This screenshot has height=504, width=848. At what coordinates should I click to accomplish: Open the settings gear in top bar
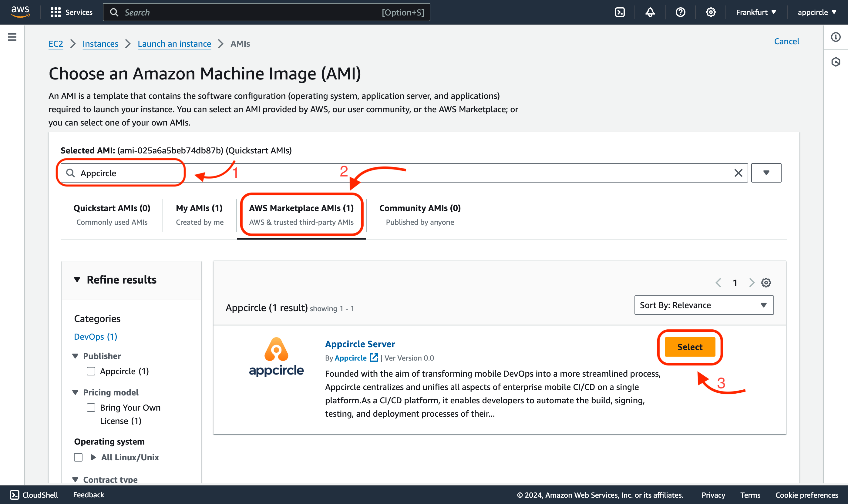coord(711,12)
